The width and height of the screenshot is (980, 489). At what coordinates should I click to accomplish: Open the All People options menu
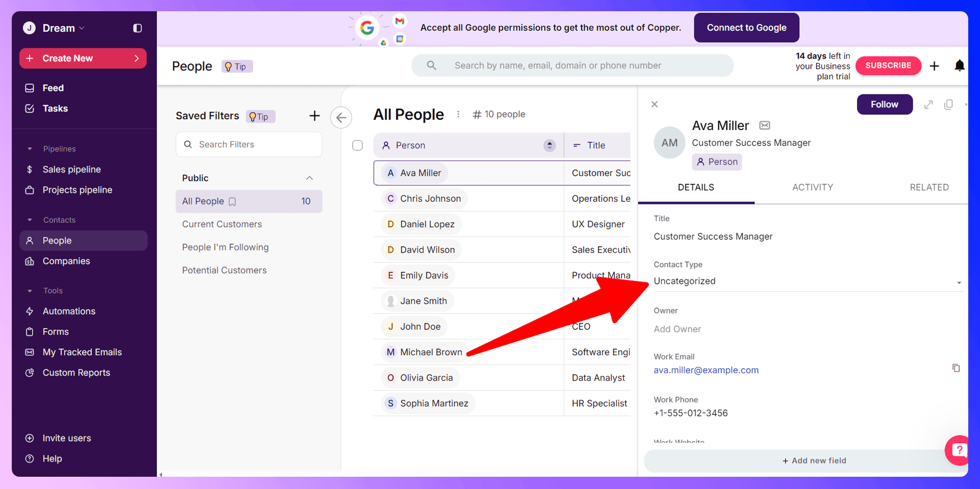tap(458, 114)
